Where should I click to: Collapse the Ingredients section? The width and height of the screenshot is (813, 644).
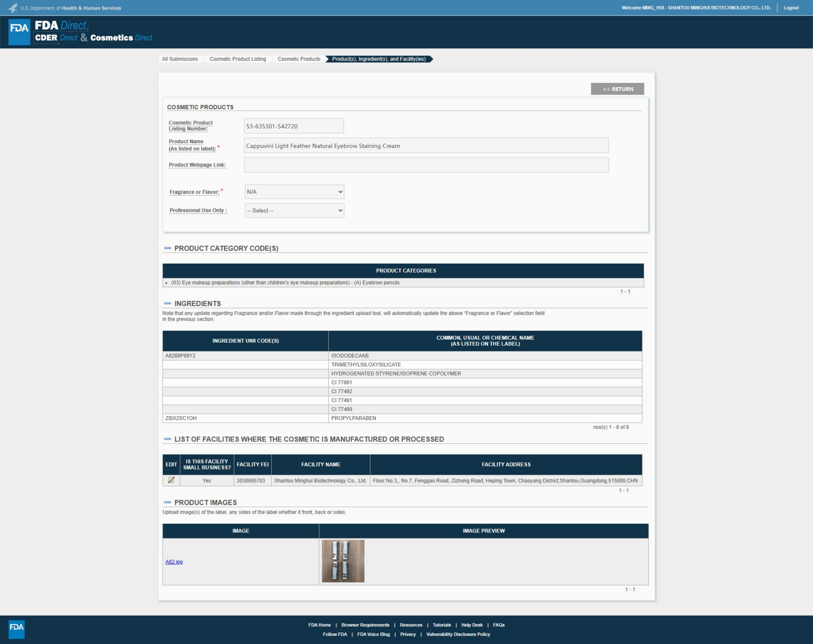point(168,304)
